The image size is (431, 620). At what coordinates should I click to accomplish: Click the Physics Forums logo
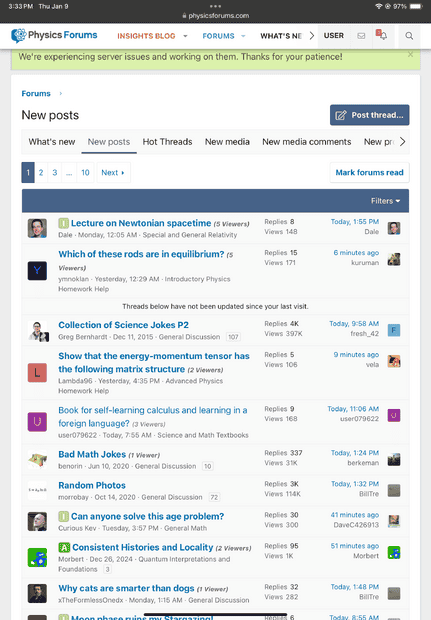click(x=54, y=36)
